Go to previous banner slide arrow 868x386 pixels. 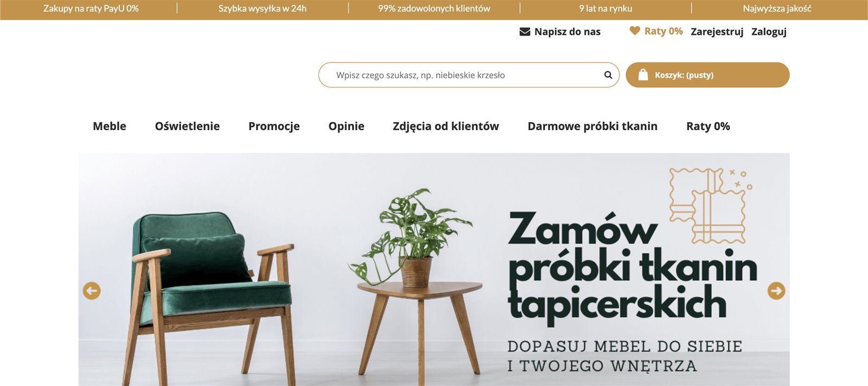(x=92, y=290)
